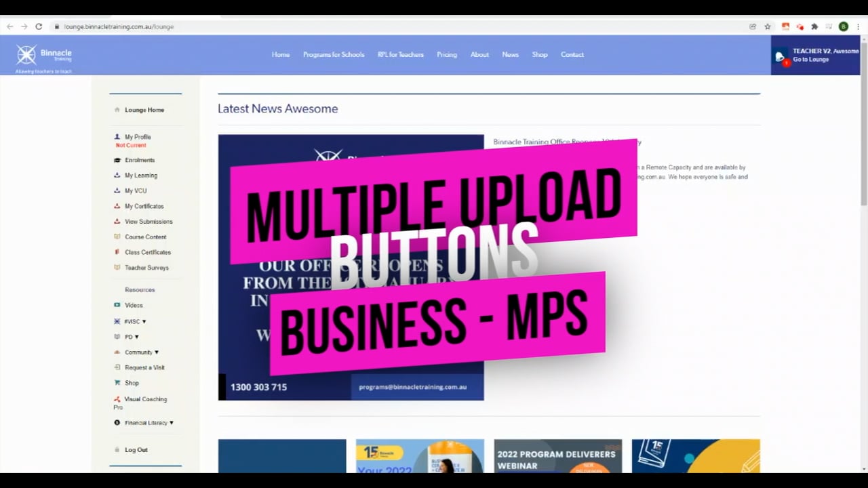This screenshot has width=868, height=488.
Task: Click the Enrolments graduation cap icon
Action: tap(117, 160)
